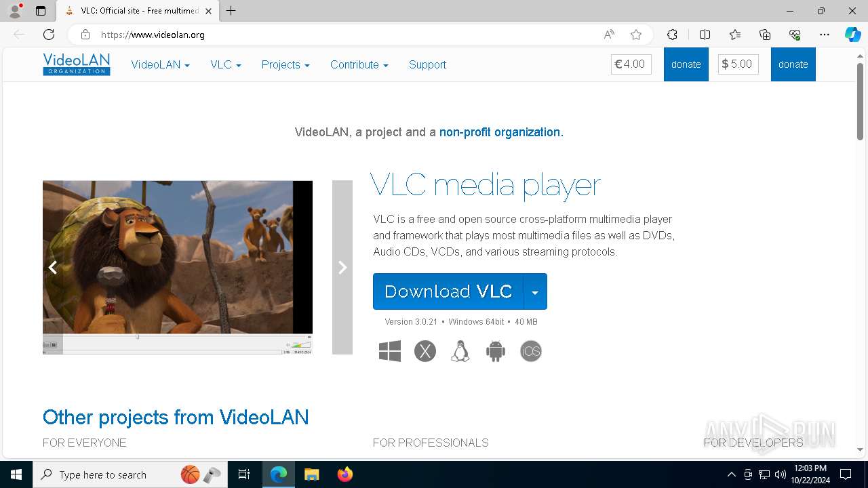The width and height of the screenshot is (868, 488).
Task: Click the Windows platform icon below Download VLC
Action: (390, 351)
